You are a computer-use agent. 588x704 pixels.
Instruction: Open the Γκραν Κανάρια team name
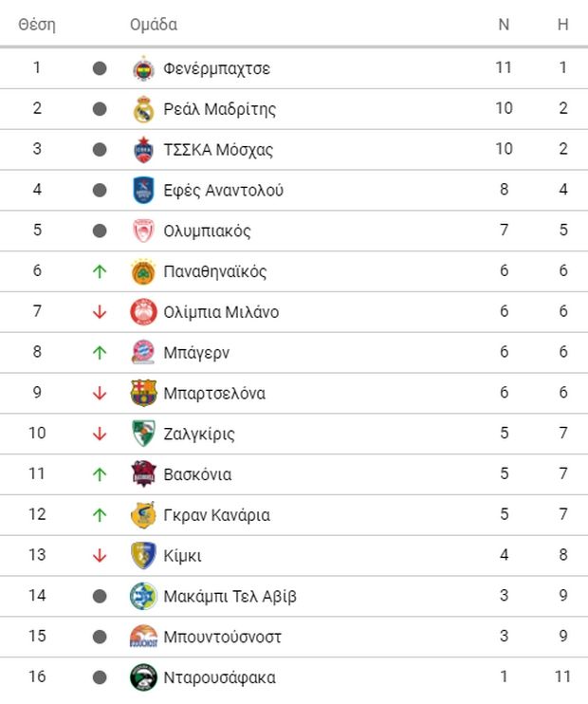[216, 515]
